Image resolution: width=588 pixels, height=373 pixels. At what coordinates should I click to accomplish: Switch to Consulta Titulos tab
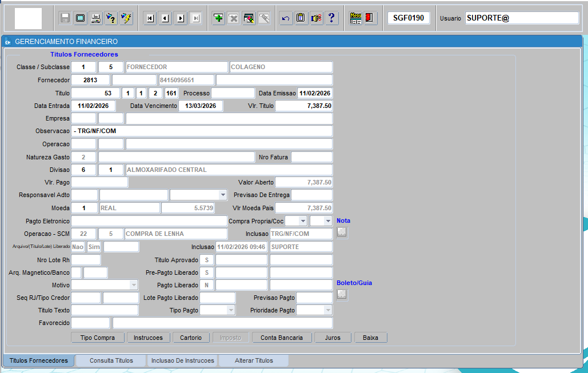coord(111,360)
